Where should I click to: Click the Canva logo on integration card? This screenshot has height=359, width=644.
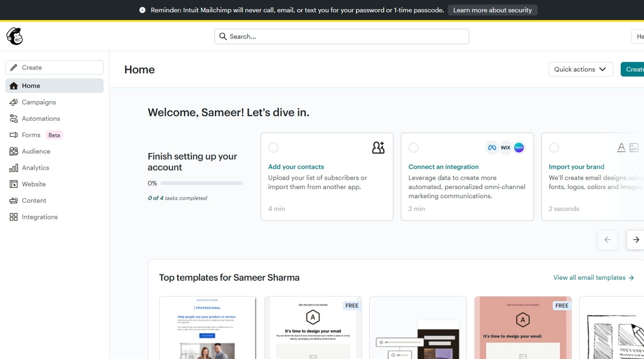(519, 148)
